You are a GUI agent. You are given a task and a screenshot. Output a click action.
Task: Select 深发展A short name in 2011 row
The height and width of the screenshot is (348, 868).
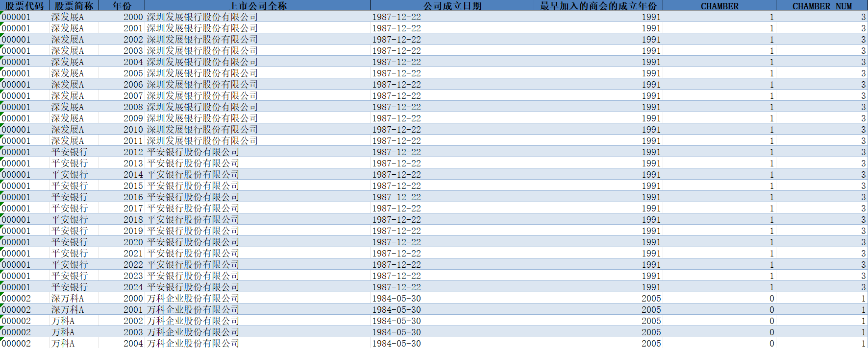tap(68, 141)
